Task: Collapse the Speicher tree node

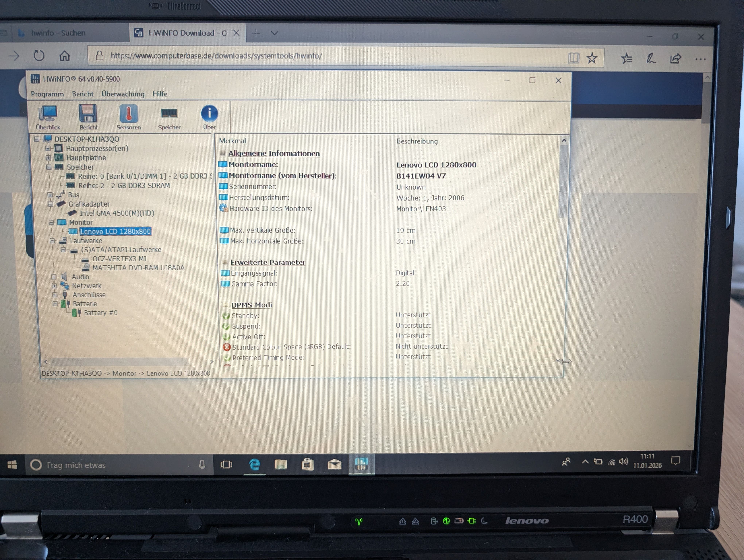Action: pyautogui.click(x=49, y=167)
